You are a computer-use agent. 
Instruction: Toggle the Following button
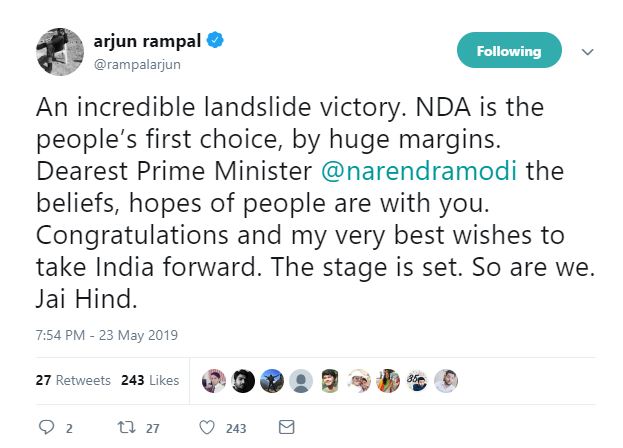(x=509, y=51)
